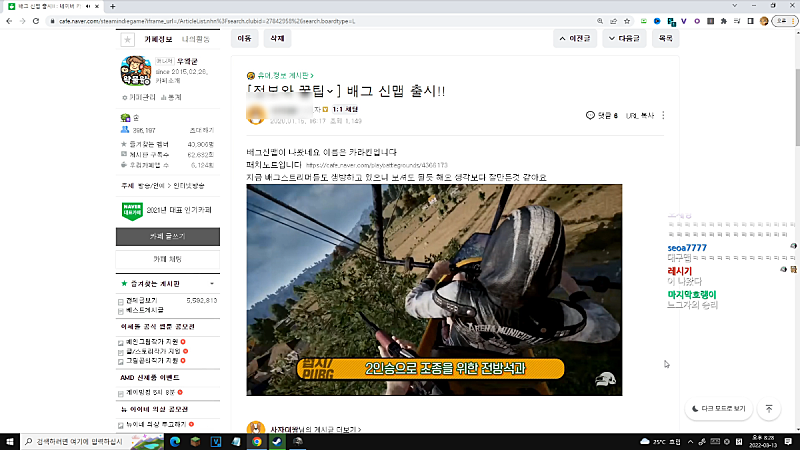Copy the post link with URL 복사
Viewport: 800px width, 450px height.
pyautogui.click(x=639, y=116)
